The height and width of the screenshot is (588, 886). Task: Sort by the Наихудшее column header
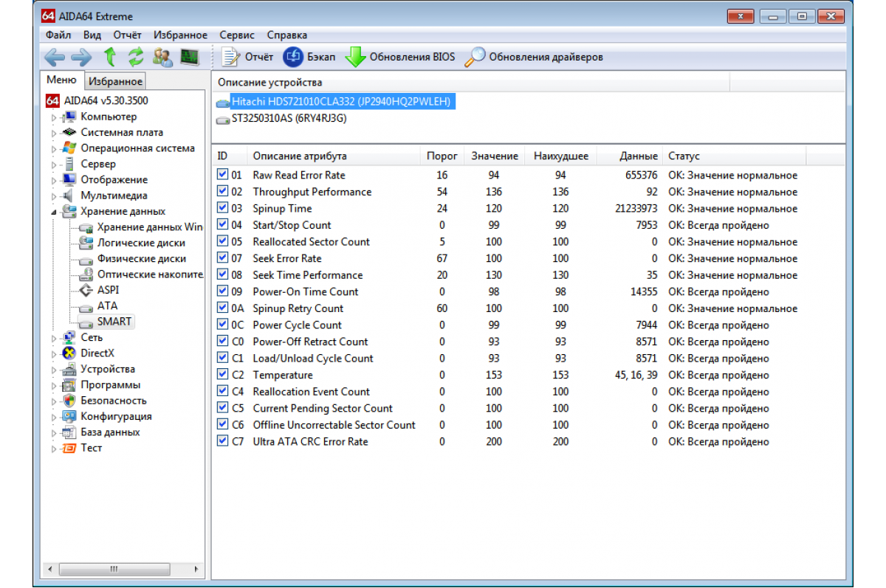tap(561, 156)
